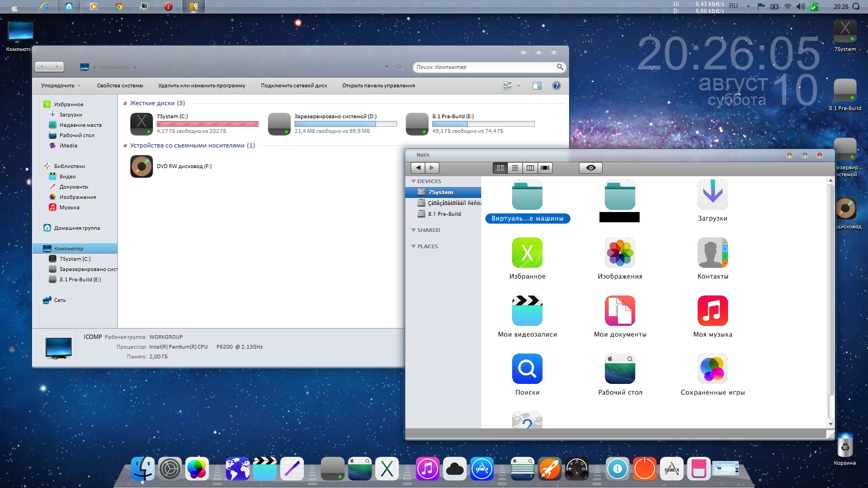Toggle the Explorer preview pane button
The width and height of the screenshot is (868, 488).
pyautogui.click(x=537, y=86)
